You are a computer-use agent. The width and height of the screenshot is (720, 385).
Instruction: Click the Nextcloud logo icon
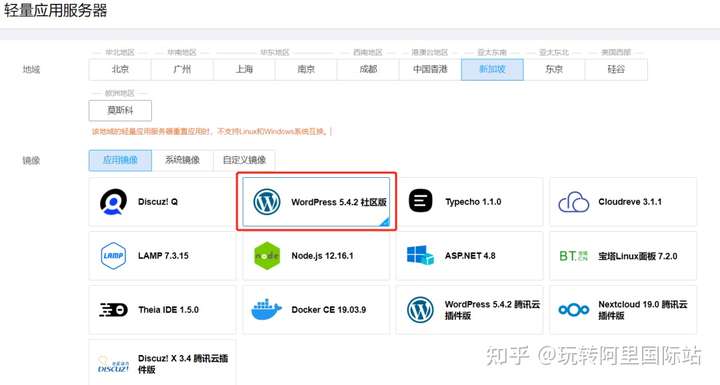pos(574,310)
